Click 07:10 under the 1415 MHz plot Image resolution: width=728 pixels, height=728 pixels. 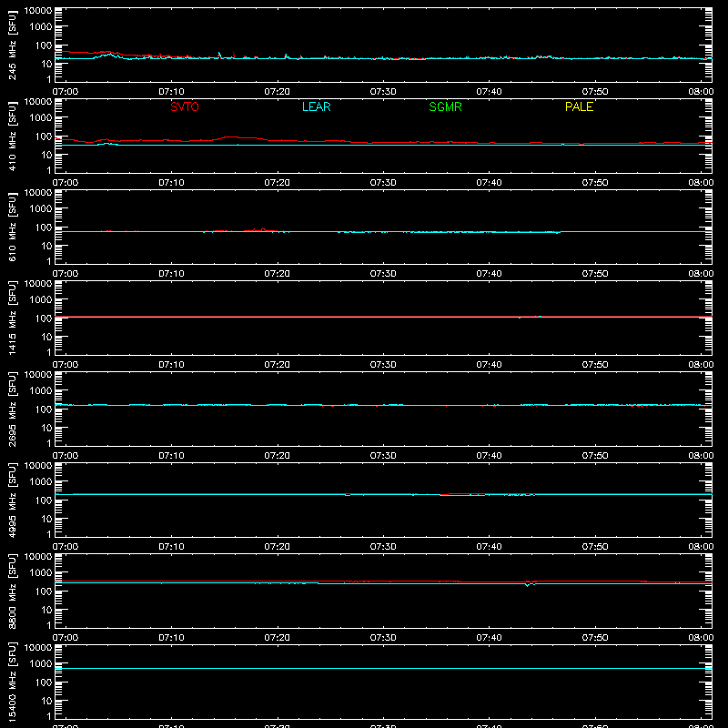coord(171,365)
